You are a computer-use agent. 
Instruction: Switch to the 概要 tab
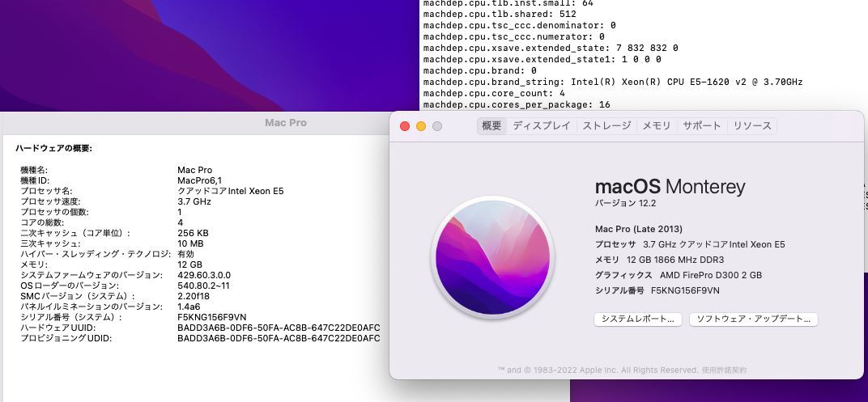(x=491, y=126)
